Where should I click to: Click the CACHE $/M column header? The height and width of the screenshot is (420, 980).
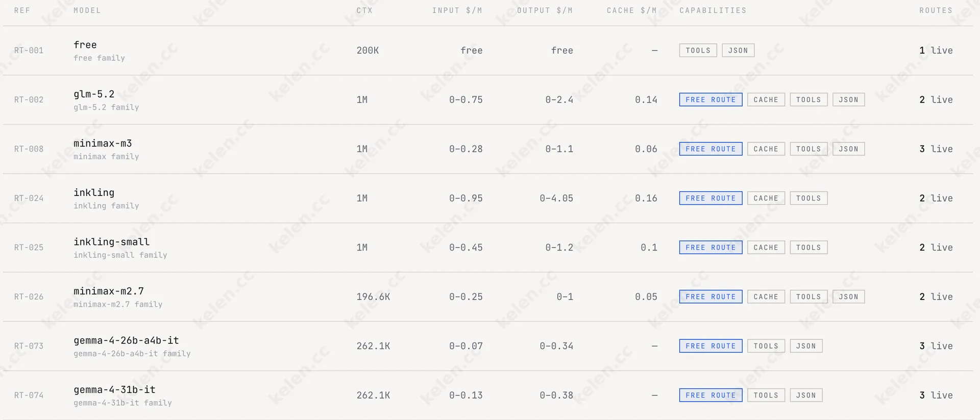pos(631,10)
